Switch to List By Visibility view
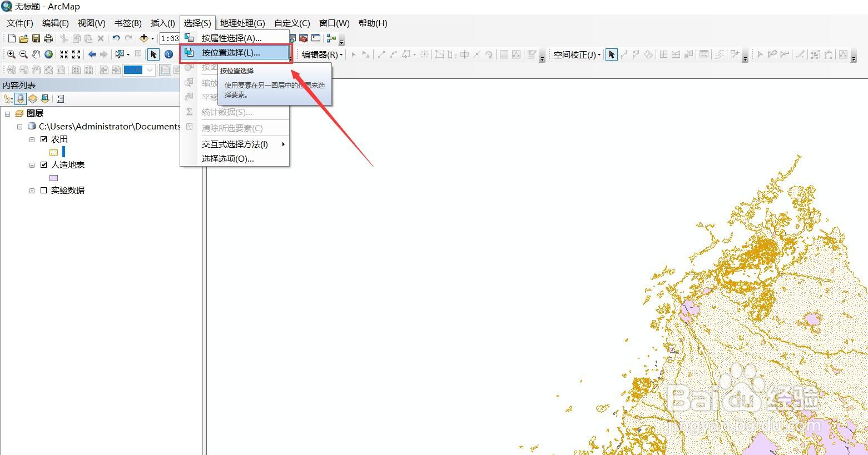868x455 pixels. point(33,99)
